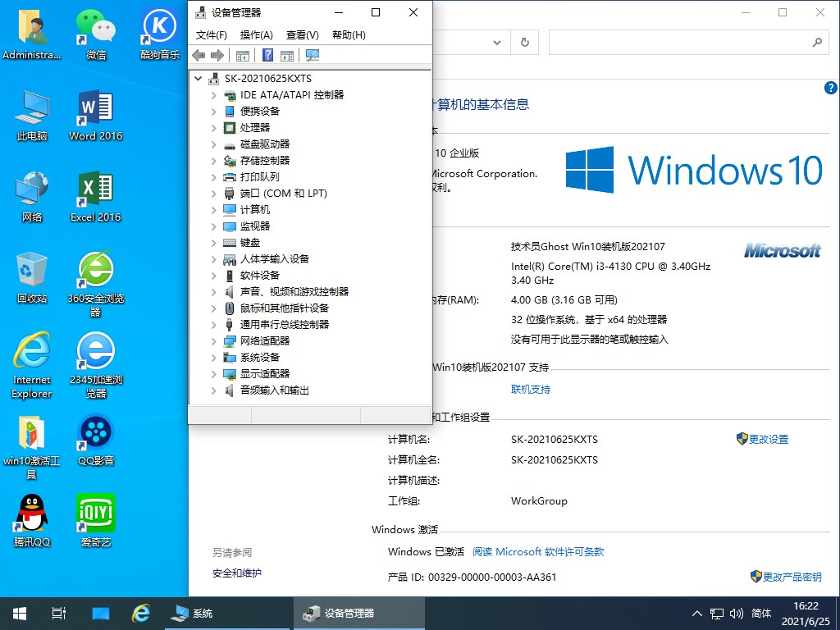Expand the 磁盘驱动器 tree node

213,144
